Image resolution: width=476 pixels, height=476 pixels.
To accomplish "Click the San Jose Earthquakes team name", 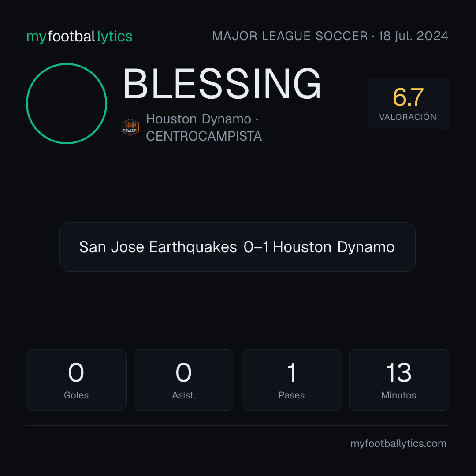I will [158, 247].
